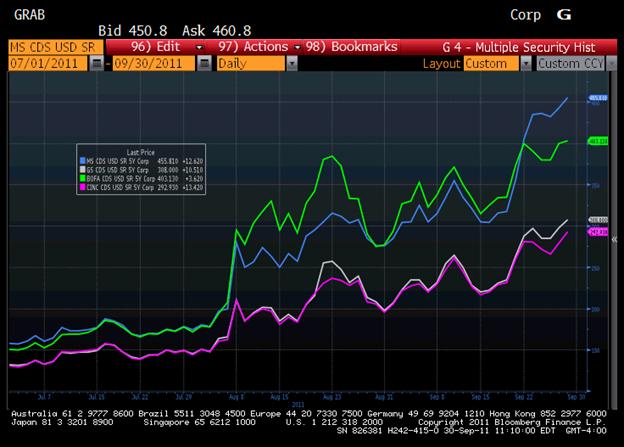Click the blue MS CDS legend swatch

80,159
